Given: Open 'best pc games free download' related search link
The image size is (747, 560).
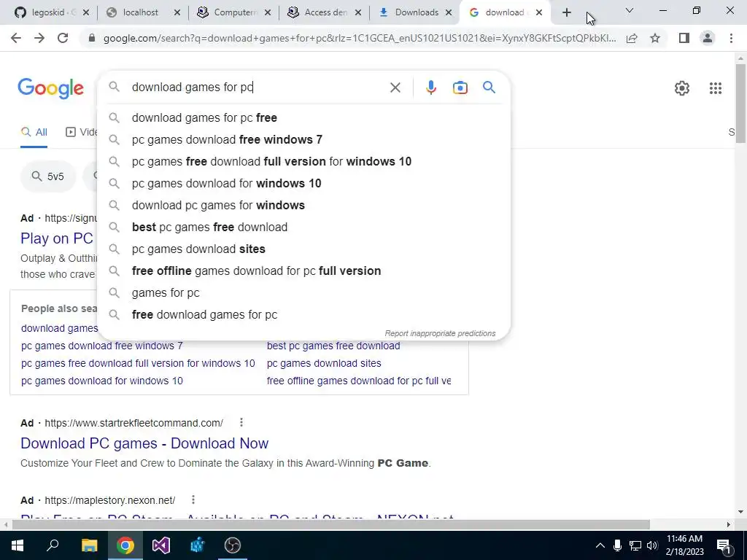Looking at the screenshot, I should [333, 346].
